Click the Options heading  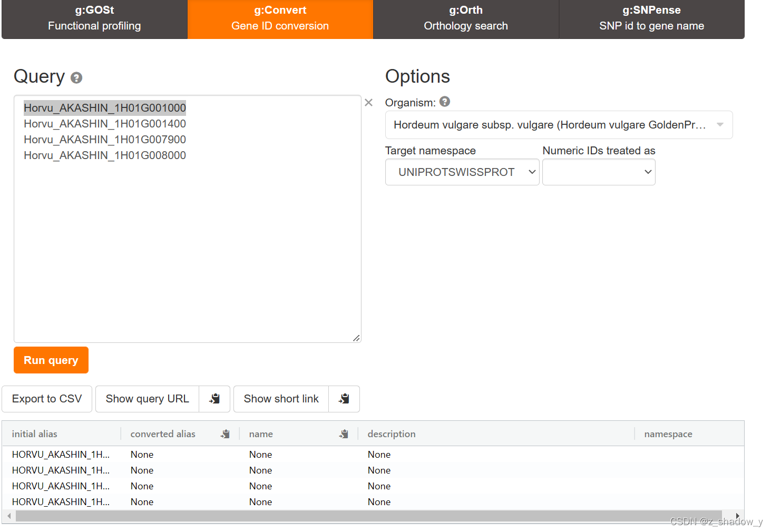[x=417, y=76]
